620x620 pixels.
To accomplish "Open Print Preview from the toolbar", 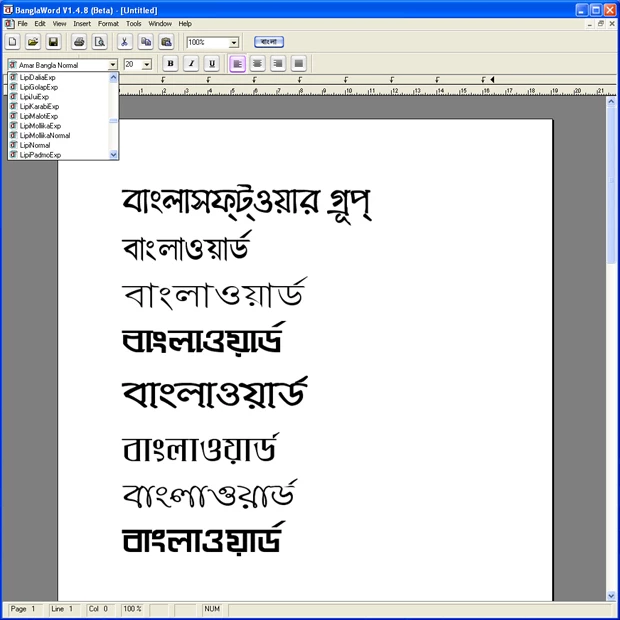I will click(99, 42).
